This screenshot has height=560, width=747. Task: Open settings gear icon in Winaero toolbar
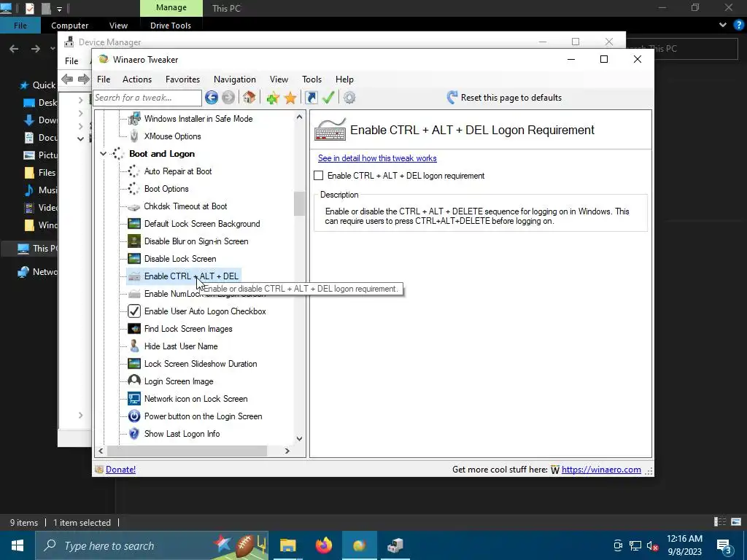click(349, 98)
